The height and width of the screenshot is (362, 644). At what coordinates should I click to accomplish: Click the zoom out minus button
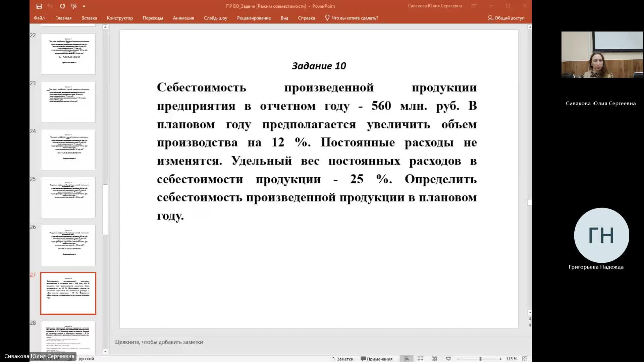459,359
